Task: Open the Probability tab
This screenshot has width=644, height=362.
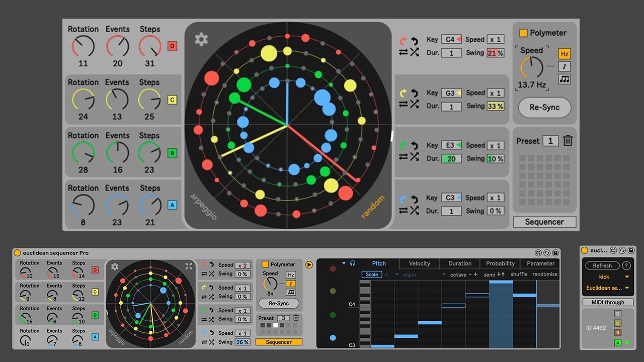Action: click(x=500, y=263)
